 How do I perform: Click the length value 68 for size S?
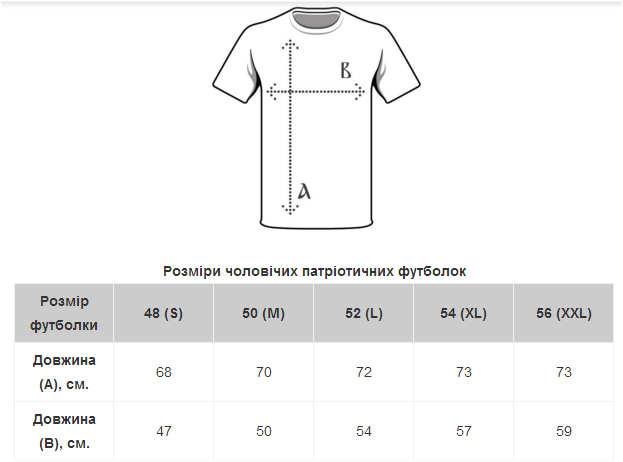[164, 372]
